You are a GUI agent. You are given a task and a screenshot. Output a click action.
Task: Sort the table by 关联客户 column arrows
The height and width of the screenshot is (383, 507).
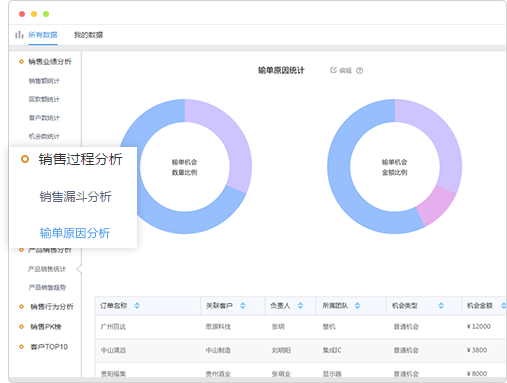(243, 305)
